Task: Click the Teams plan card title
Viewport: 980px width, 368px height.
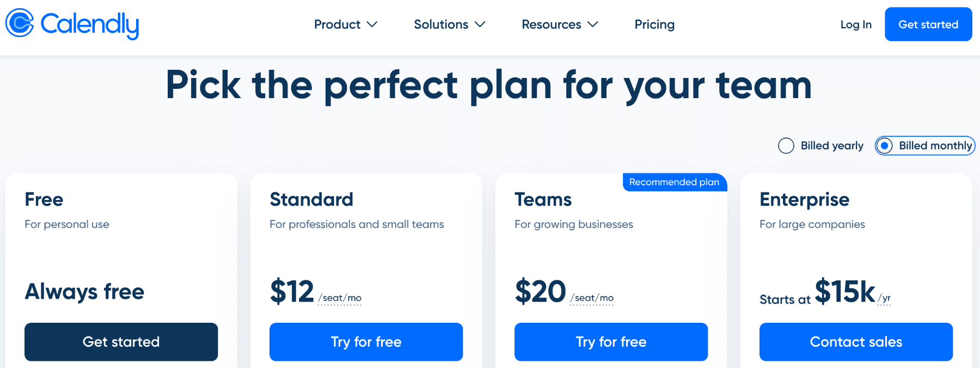Action: 543,200
